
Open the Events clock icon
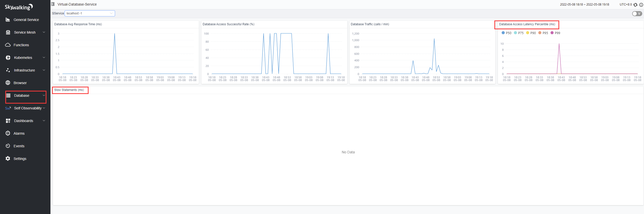point(8,146)
